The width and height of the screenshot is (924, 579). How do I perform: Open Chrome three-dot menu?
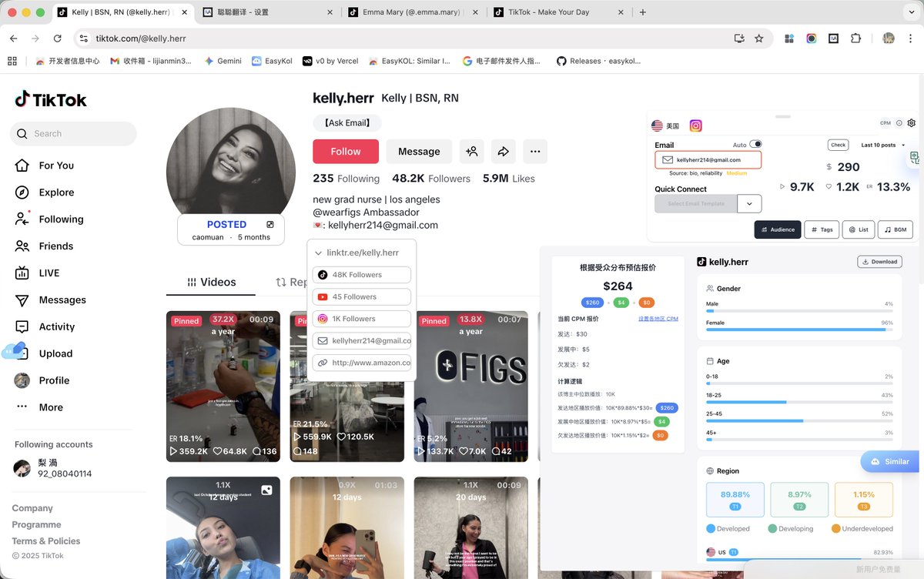(x=911, y=38)
